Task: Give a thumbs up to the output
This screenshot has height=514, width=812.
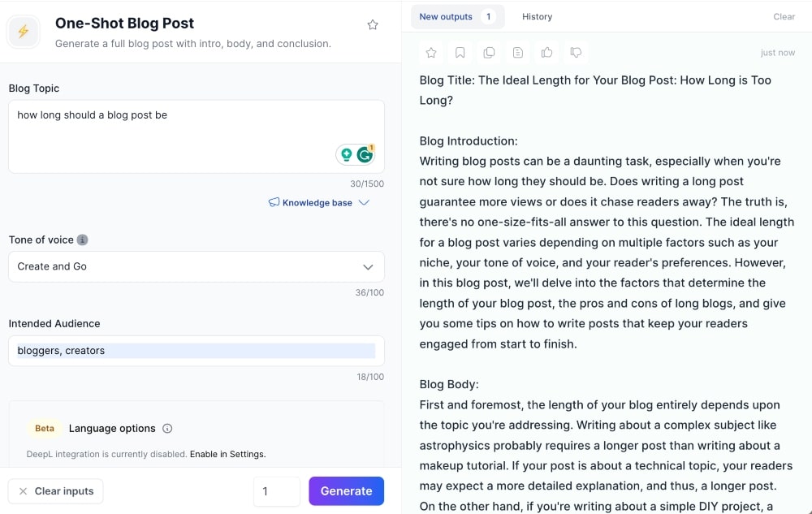Action: tap(546, 52)
